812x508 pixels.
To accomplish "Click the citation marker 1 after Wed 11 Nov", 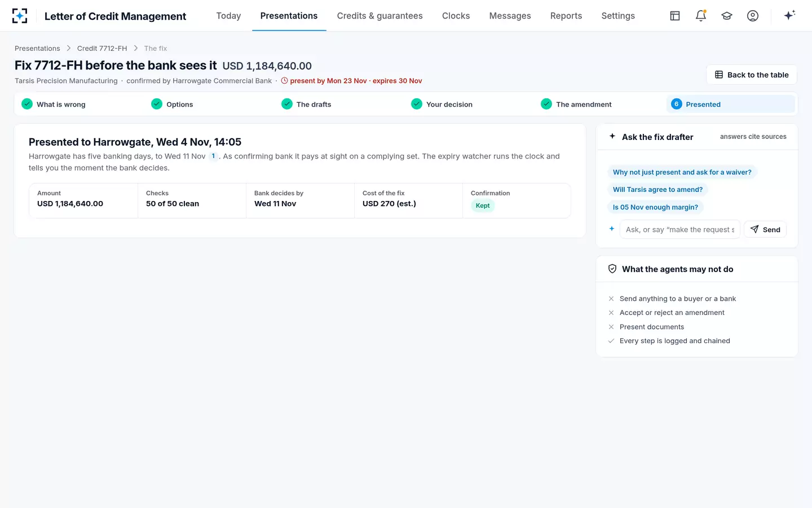I will (213, 156).
